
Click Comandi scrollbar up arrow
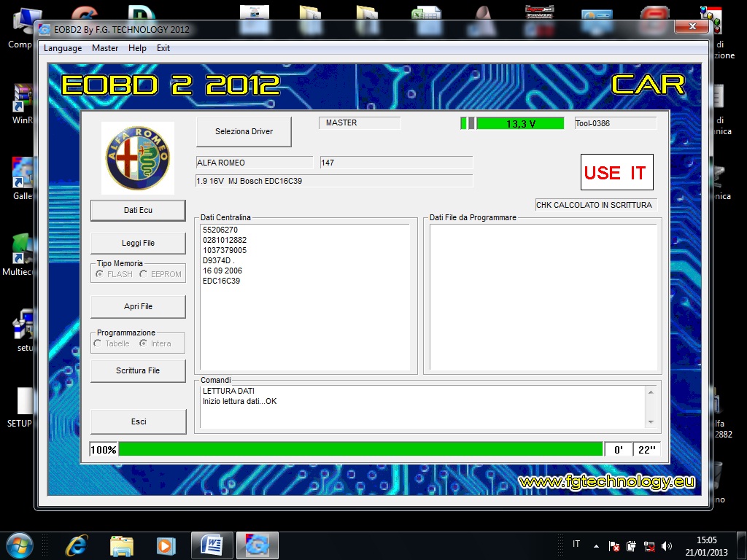(651, 392)
